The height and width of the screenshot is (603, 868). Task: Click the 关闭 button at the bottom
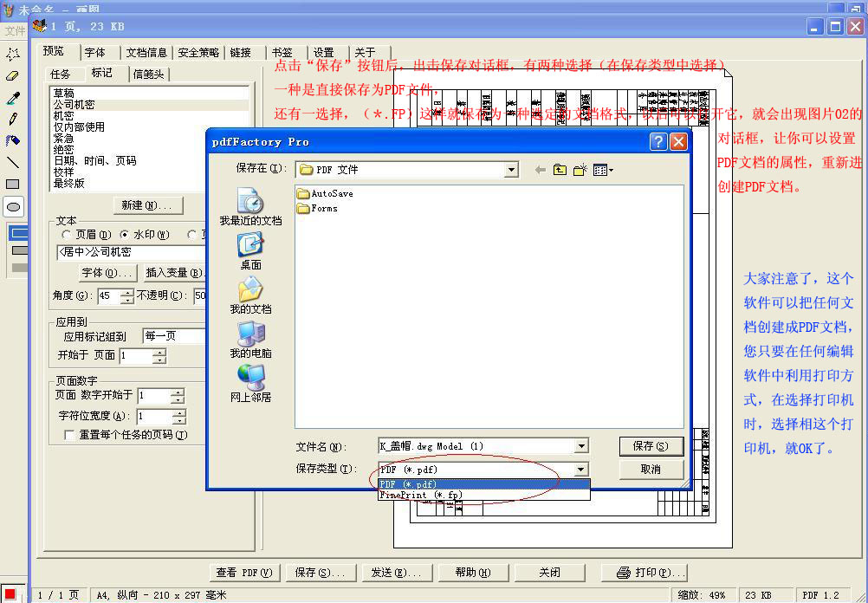click(x=549, y=573)
